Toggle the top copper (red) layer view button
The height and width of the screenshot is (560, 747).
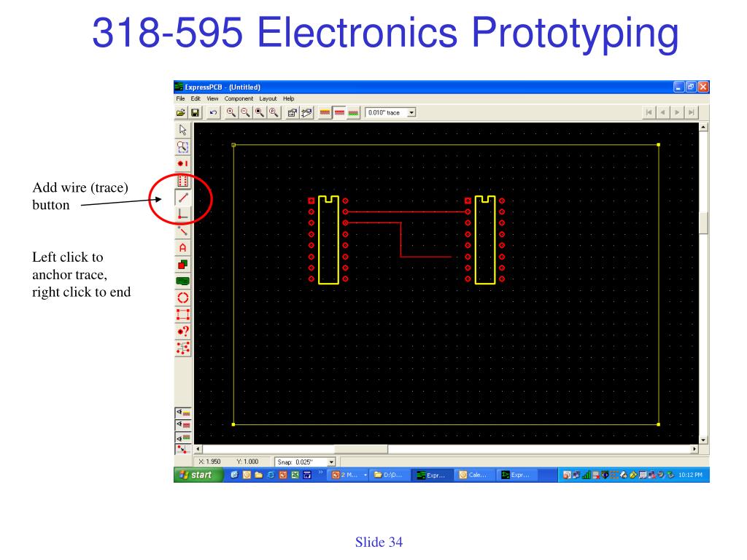tap(339, 113)
